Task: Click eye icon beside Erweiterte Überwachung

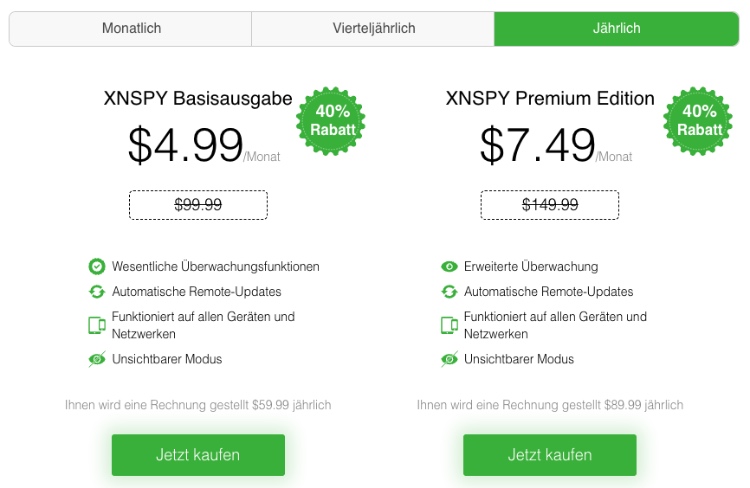Action: click(x=449, y=267)
